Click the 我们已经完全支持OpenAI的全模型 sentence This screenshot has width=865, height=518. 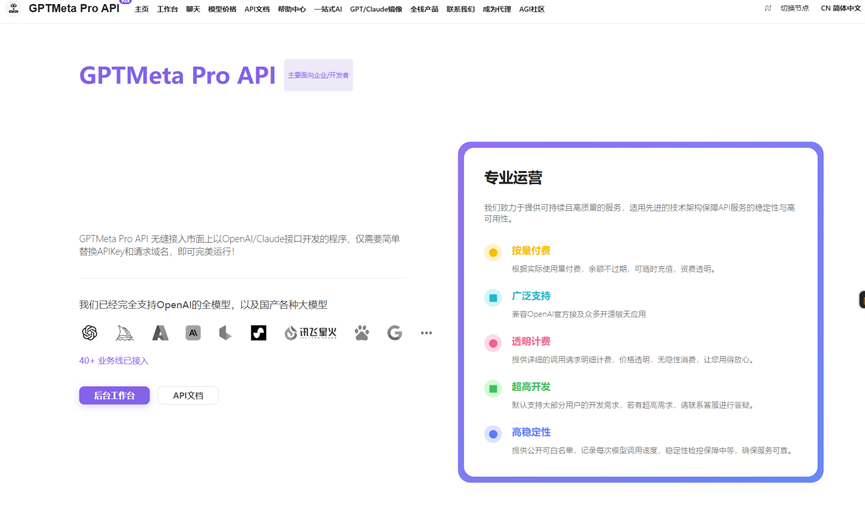(203, 305)
